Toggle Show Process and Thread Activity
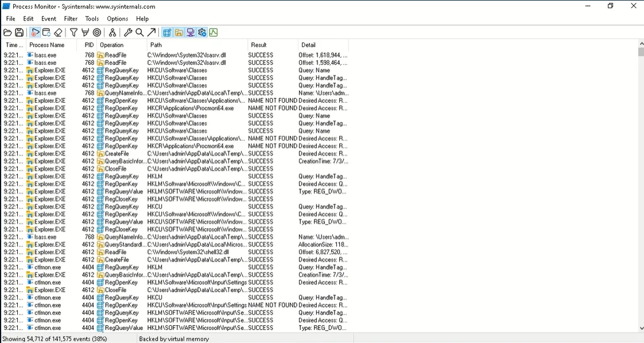This screenshot has height=343, width=644. click(201, 33)
